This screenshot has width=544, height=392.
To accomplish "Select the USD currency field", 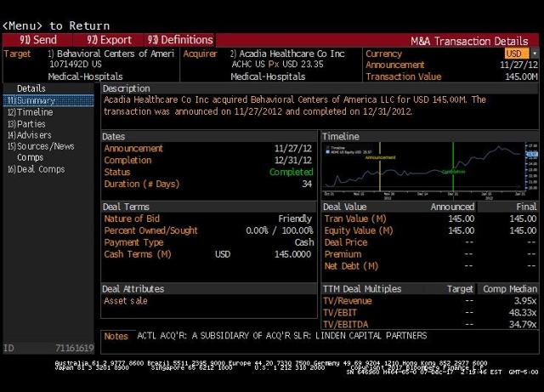I will [517, 54].
